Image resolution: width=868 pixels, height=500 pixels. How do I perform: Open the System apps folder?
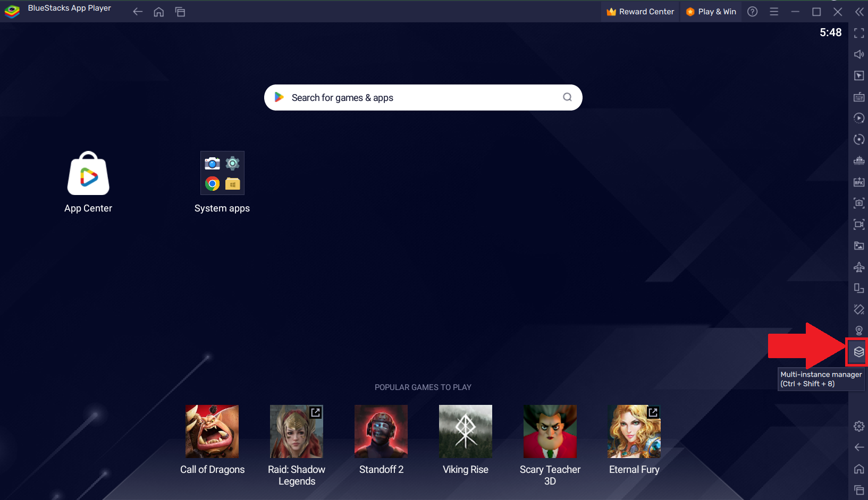click(222, 173)
